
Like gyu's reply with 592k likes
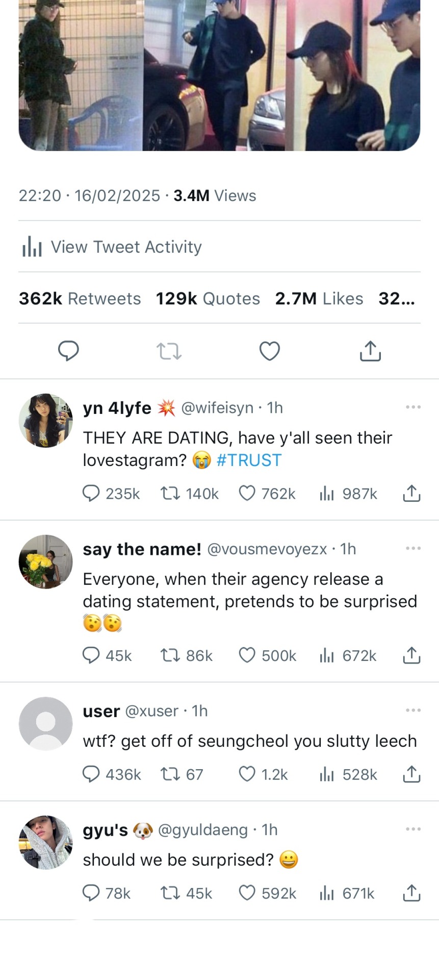coord(247,893)
